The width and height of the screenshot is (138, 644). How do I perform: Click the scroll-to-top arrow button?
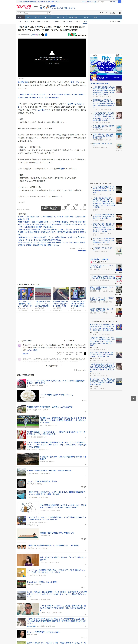[x=133, y=398]
